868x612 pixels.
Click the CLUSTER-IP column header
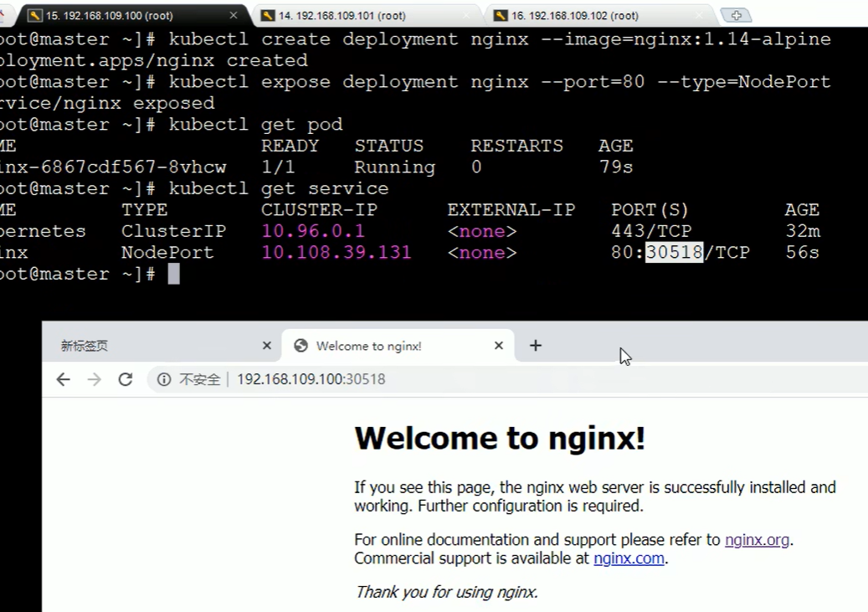319,210
